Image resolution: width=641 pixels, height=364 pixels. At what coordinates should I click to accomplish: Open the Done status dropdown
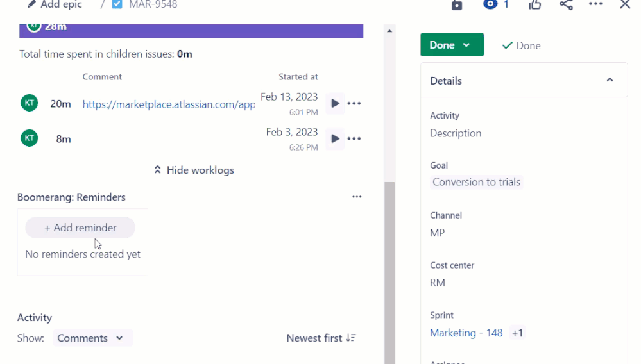click(x=452, y=45)
